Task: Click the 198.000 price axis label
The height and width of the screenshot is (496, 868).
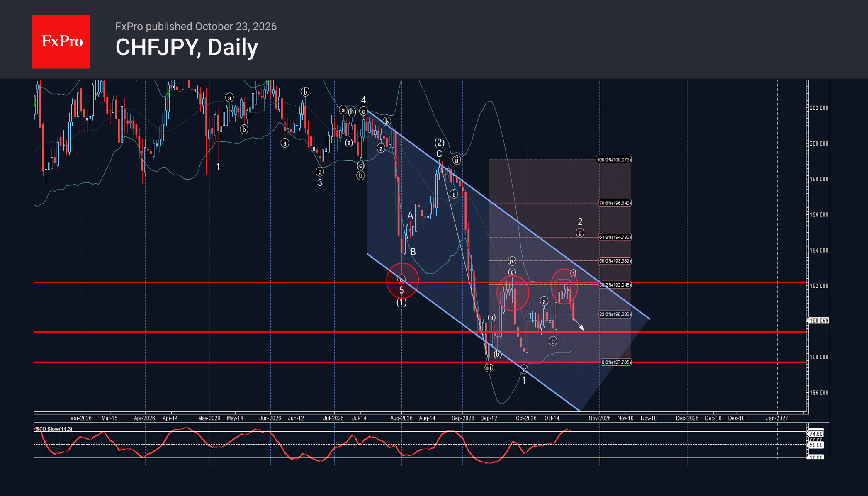Action: click(819, 179)
